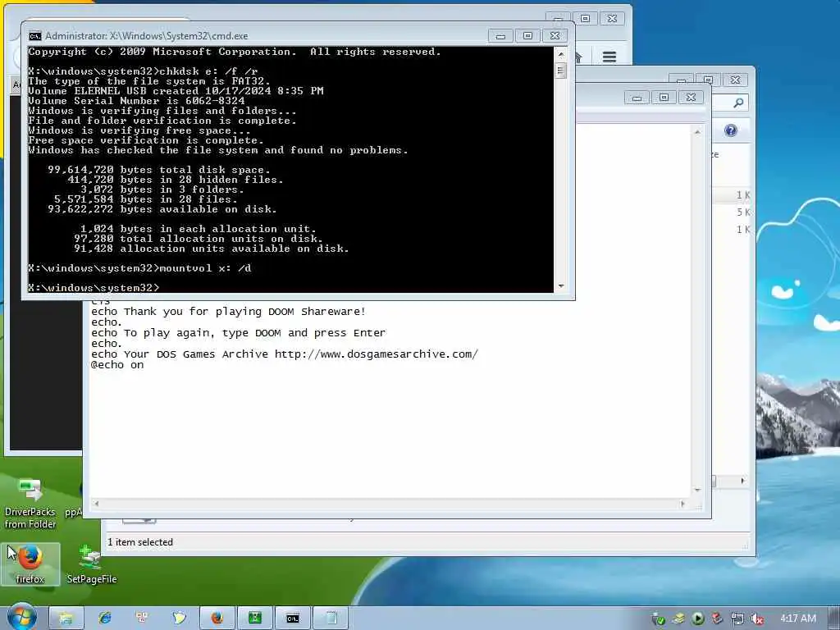The image size is (840, 630).
Task: Click the green play tray icon
Action: [x=697, y=619]
